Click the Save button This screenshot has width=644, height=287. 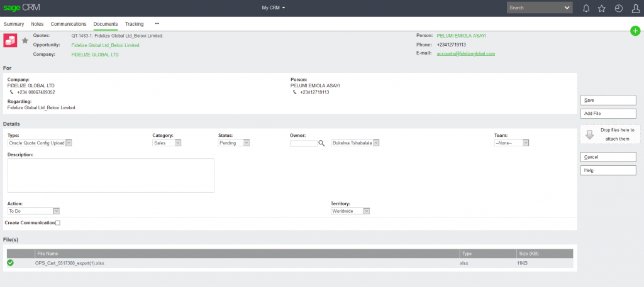[x=608, y=100]
